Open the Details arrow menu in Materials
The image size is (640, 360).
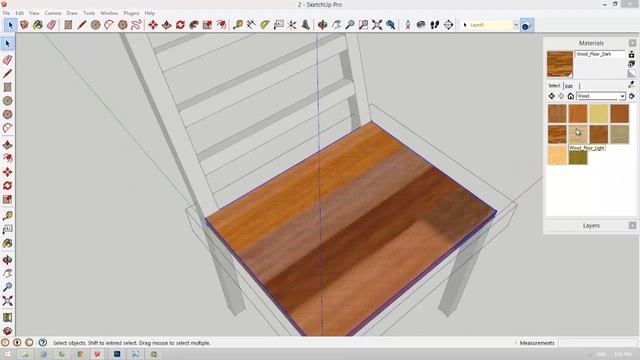pyautogui.click(x=632, y=96)
